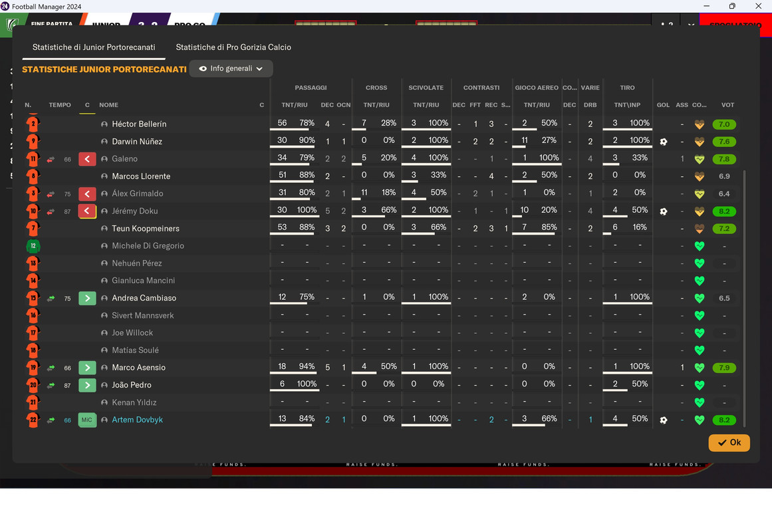Open Marco Asensio's player link

coord(138,368)
